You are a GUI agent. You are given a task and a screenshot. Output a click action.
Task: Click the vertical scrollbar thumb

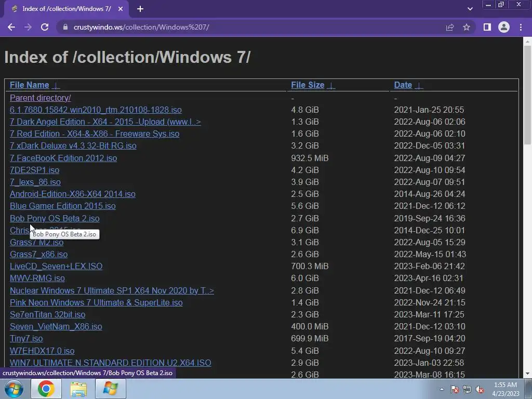pyautogui.click(x=527, y=95)
